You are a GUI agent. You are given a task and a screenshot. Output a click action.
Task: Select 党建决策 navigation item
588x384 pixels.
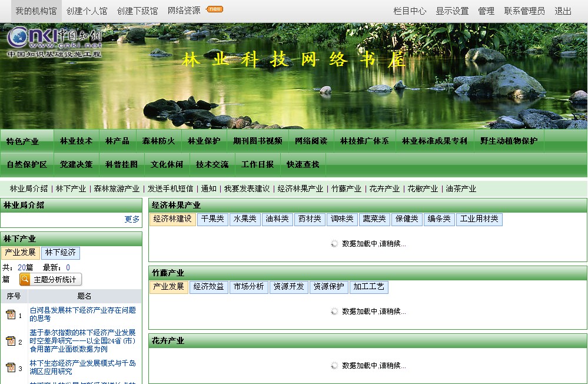coord(76,164)
